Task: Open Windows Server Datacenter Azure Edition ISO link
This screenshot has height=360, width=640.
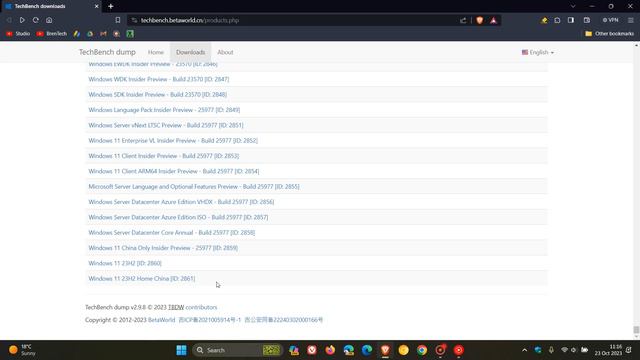Action: point(178,217)
